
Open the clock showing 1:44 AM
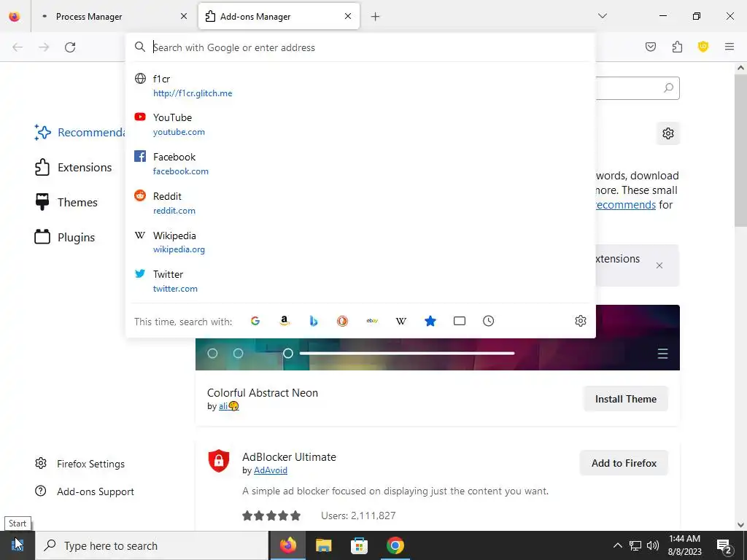pos(685,545)
